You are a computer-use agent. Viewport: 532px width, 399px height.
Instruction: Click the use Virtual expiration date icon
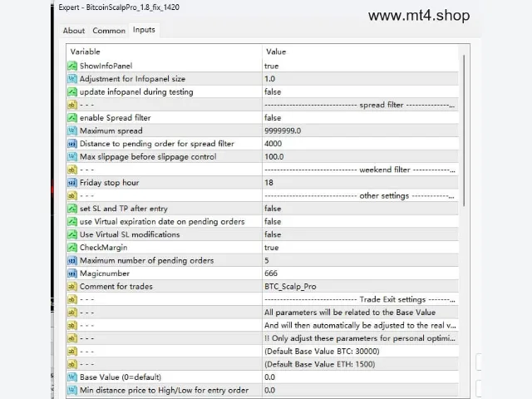[72, 221]
